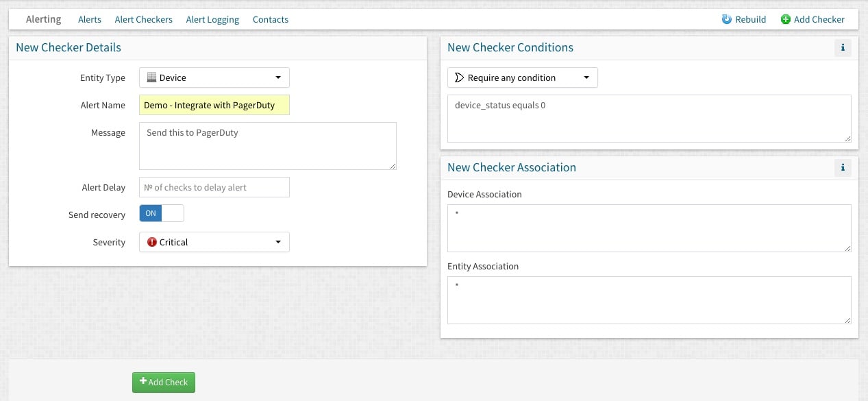The height and width of the screenshot is (401, 868).
Task: Click the Require any condition arrow icon
Action: (460, 77)
